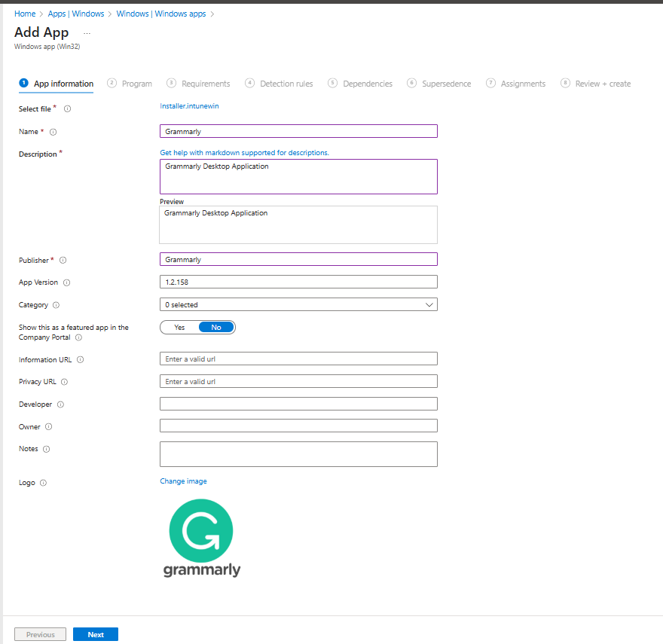The height and width of the screenshot is (644, 663).
Task: Click the info icon next to Logo
Action: [43, 483]
